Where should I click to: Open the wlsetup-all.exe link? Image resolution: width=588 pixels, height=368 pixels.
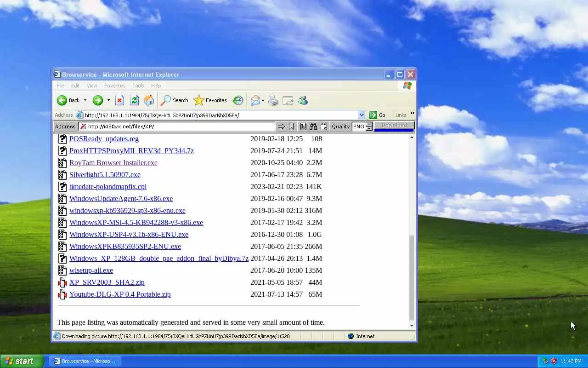[91, 270]
